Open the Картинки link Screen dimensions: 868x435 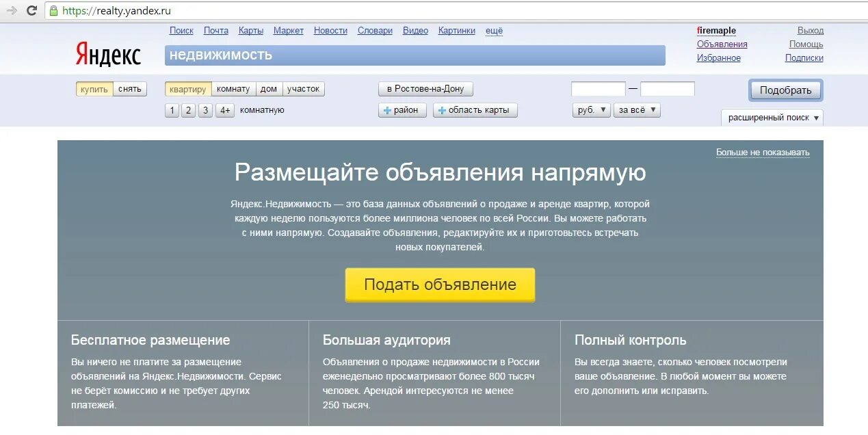point(457,31)
